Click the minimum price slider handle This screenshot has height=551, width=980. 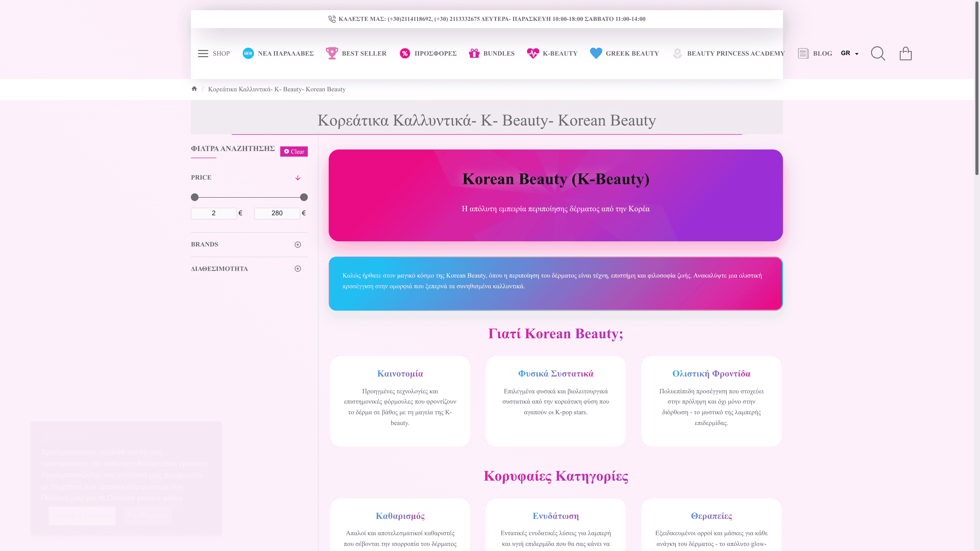coord(195,197)
